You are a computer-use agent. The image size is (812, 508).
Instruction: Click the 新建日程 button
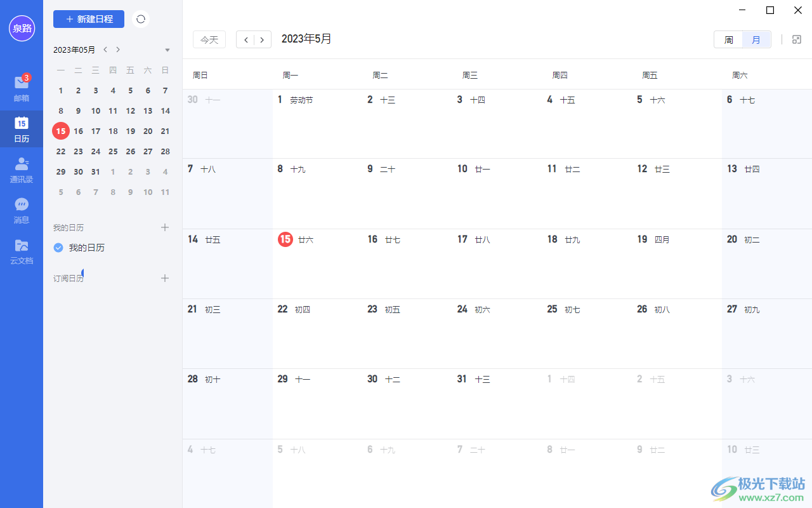[89, 19]
